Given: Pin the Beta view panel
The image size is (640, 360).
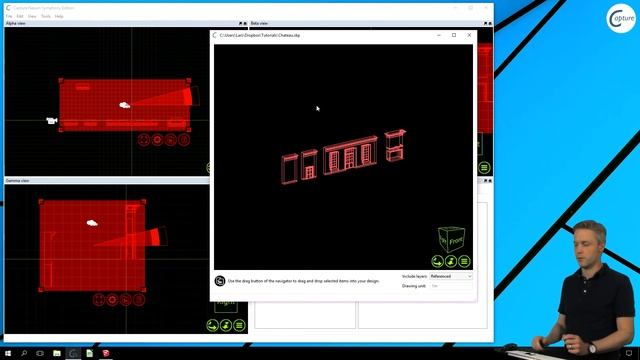Looking at the screenshot, I should [485, 24].
